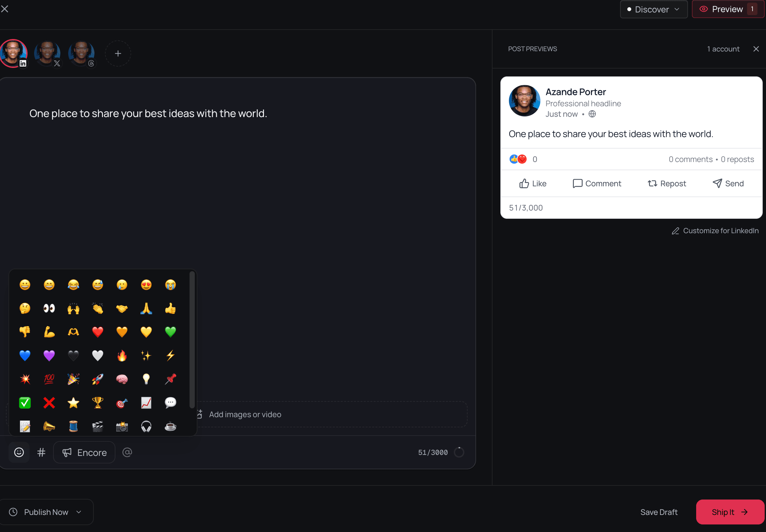The image size is (766, 532).
Task: Click the "51/3,000" preview counter
Action: pyautogui.click(x=526, y=208)
